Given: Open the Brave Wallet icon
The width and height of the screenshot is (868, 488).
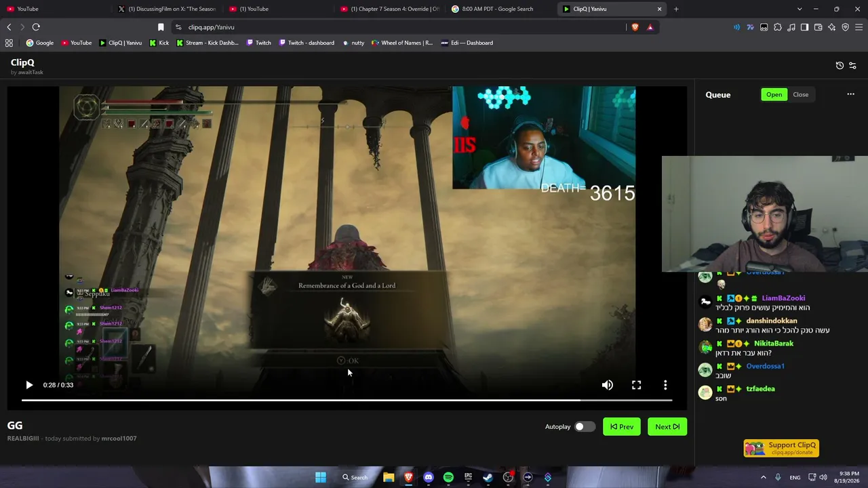Looking at the screenshot, I should click(x=818, y=27).
